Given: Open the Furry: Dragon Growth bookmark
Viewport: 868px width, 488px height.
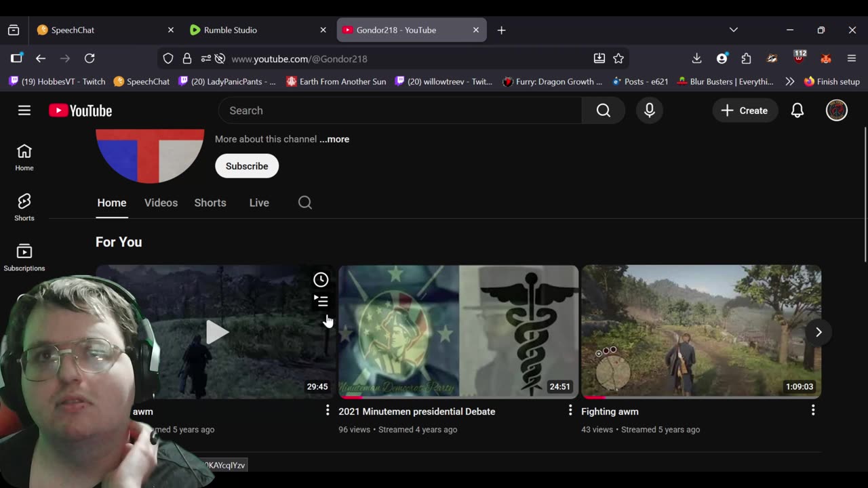Looking at the screenshot, I should pos(552,81).
